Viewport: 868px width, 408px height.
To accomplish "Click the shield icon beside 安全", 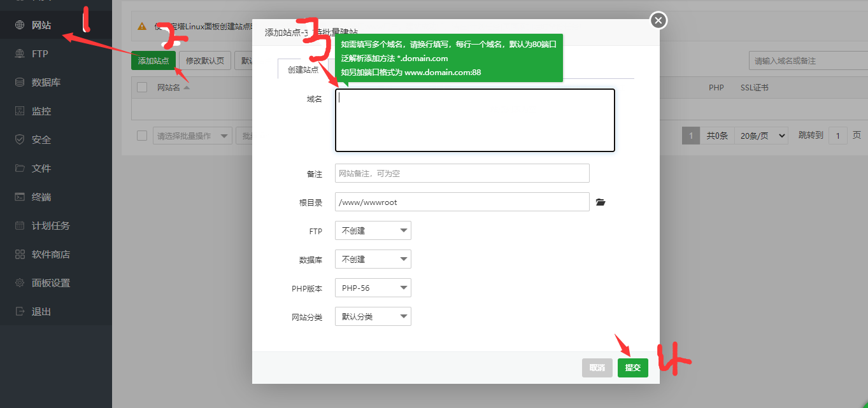I will pyautogui.click(x=20, y=140).
